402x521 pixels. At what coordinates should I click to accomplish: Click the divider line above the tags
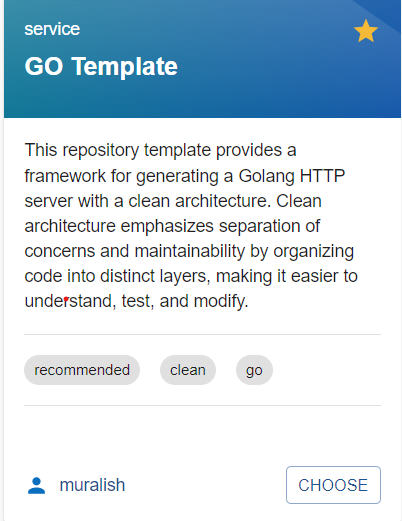pyautogui.click(x=202, y=334)
